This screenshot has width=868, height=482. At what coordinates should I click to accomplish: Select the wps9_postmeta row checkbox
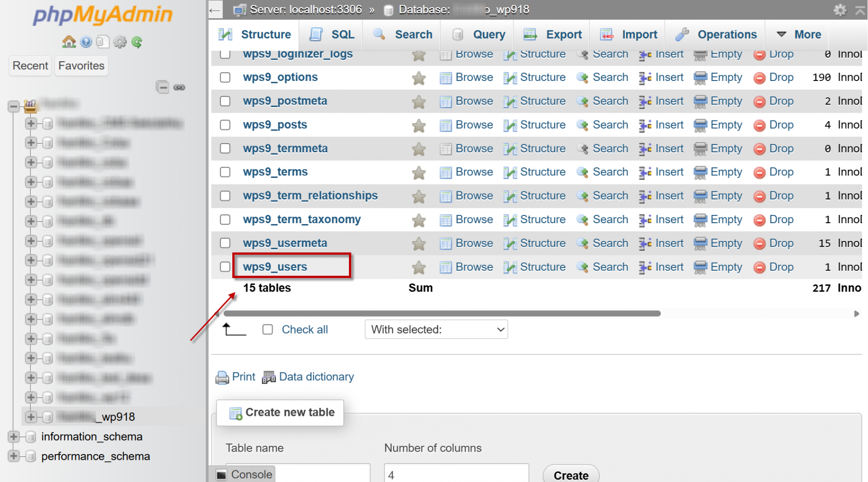coord(225,101)
